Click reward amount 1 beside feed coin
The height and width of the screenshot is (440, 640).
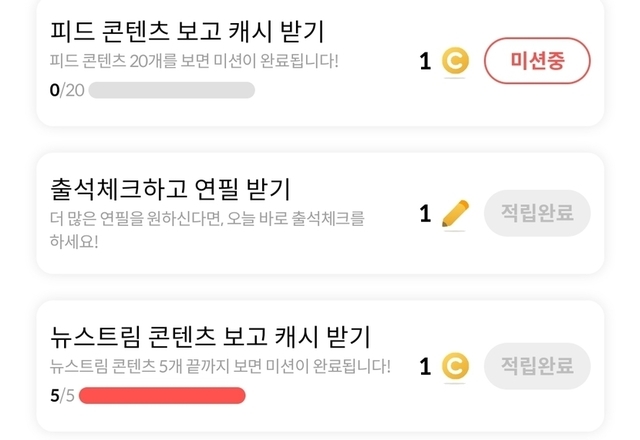point(425,62)
